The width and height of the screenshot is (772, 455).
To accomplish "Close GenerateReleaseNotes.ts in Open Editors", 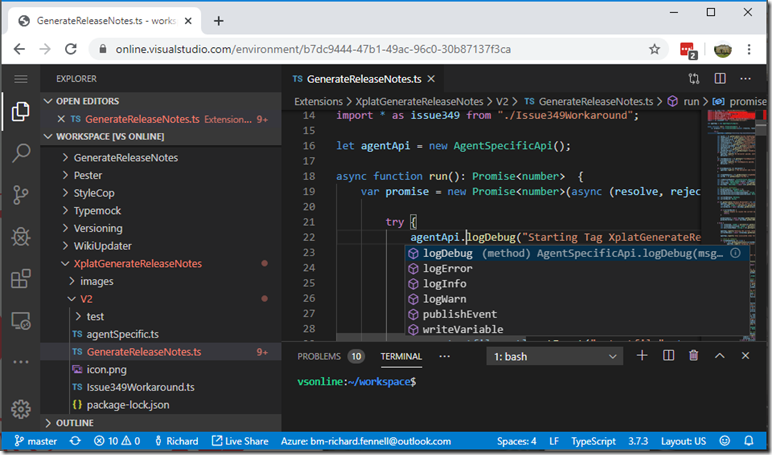I will (x=61, y=119).
